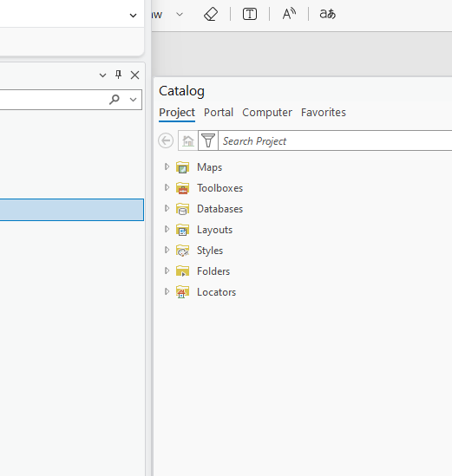Select the text box T icon

click(x=250, y=14)
